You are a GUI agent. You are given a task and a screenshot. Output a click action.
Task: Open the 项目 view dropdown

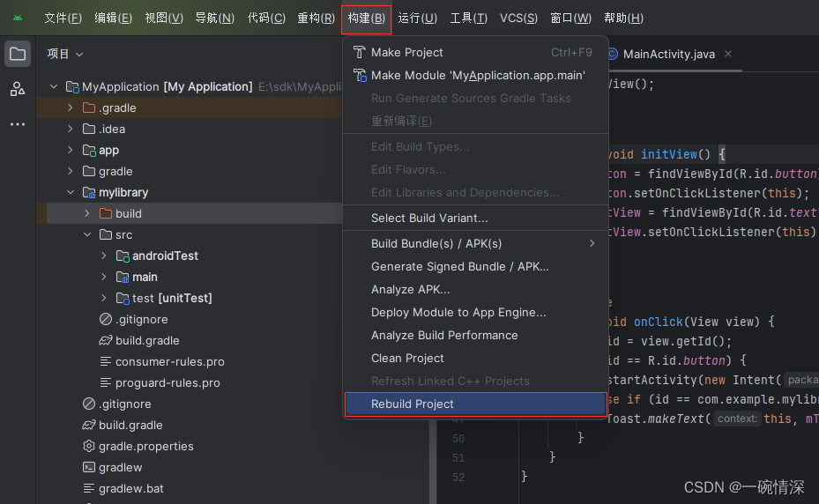[x=64, y=54]
